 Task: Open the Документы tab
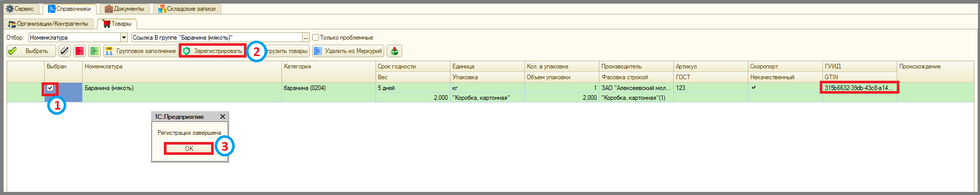(x=125, y=9)
